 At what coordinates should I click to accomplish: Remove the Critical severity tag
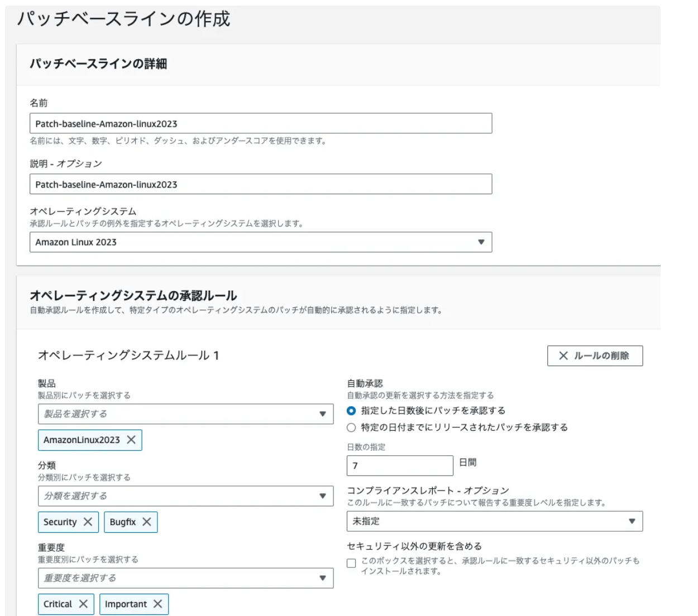[x=83, y=604]
